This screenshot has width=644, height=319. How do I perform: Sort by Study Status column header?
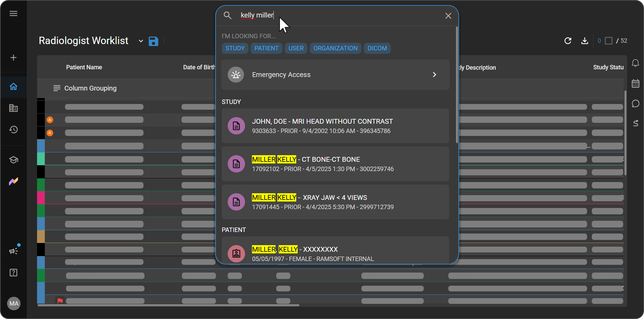pyautogui.click(x=608, y=67)
